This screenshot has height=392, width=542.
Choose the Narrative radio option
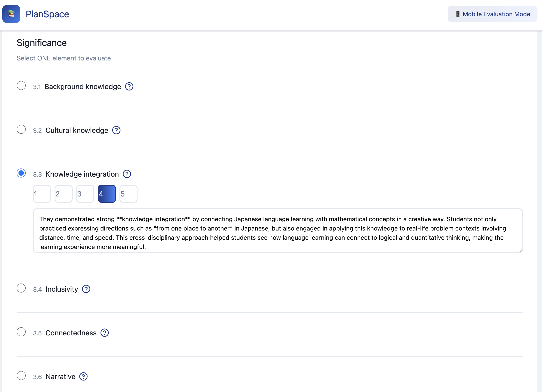21,376
